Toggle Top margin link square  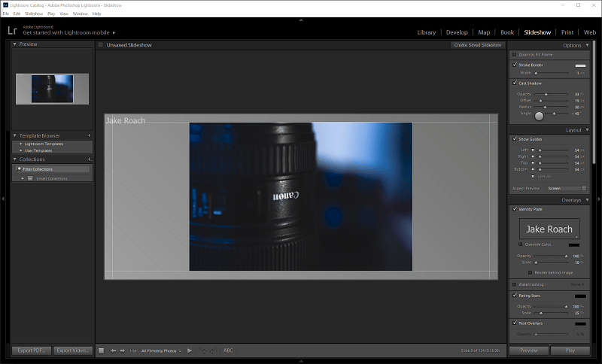533,162
